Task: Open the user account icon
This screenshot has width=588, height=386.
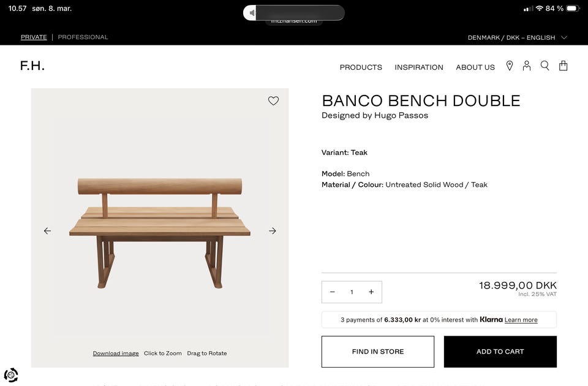Action: (526, 66)
